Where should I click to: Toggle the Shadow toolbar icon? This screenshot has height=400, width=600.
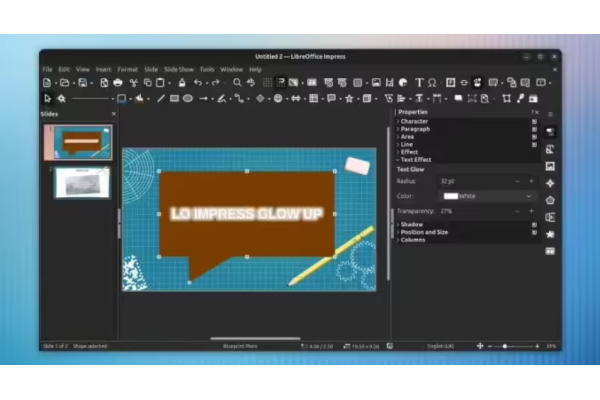(458, 99)
